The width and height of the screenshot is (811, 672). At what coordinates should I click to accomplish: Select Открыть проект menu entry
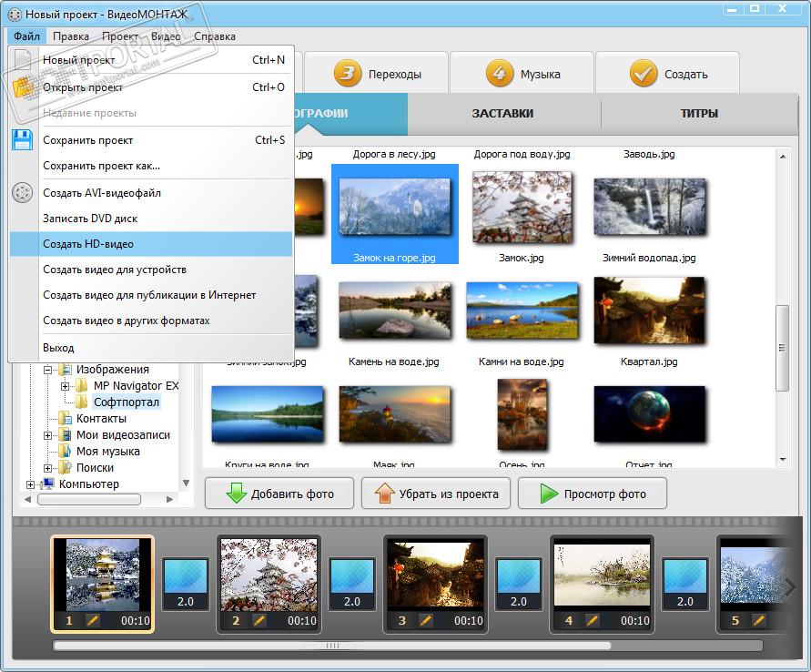point(151,87)
